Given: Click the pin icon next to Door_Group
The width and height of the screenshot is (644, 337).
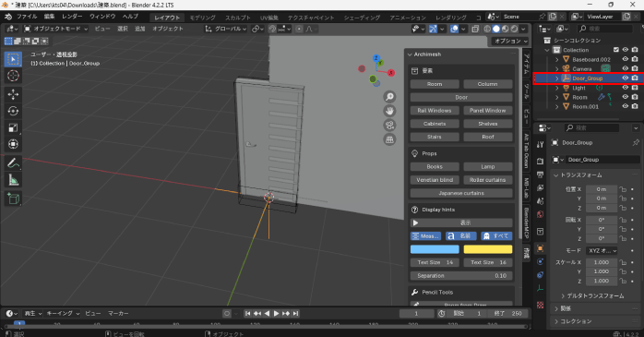Looking at the screenshot, I should click(x=636, y=142).
